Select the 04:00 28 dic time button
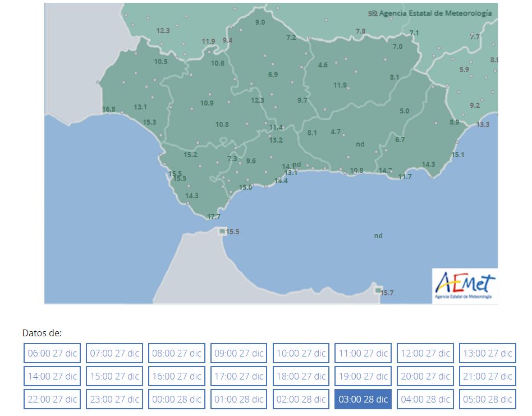The height and width of the screenshot is (416, 532). [425, 399]
